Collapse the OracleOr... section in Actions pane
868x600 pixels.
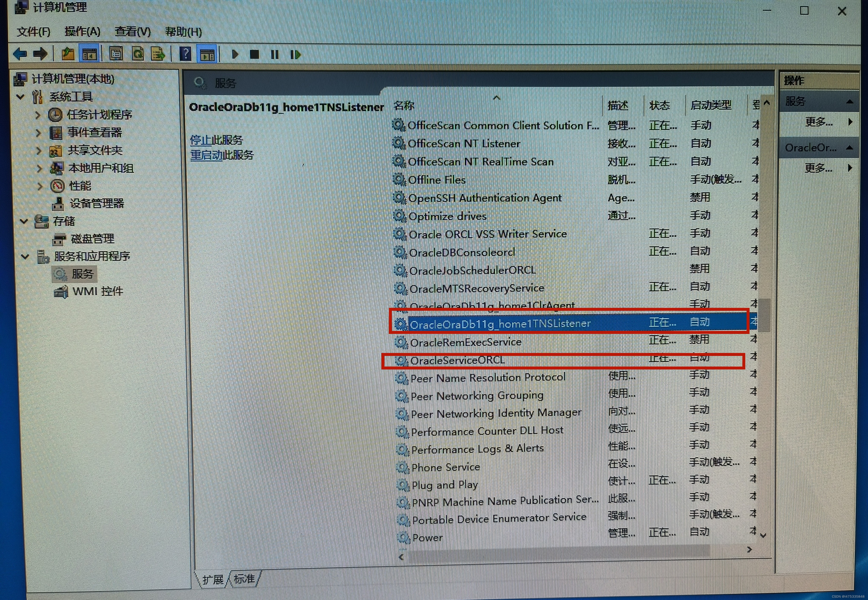click(849, 148)
